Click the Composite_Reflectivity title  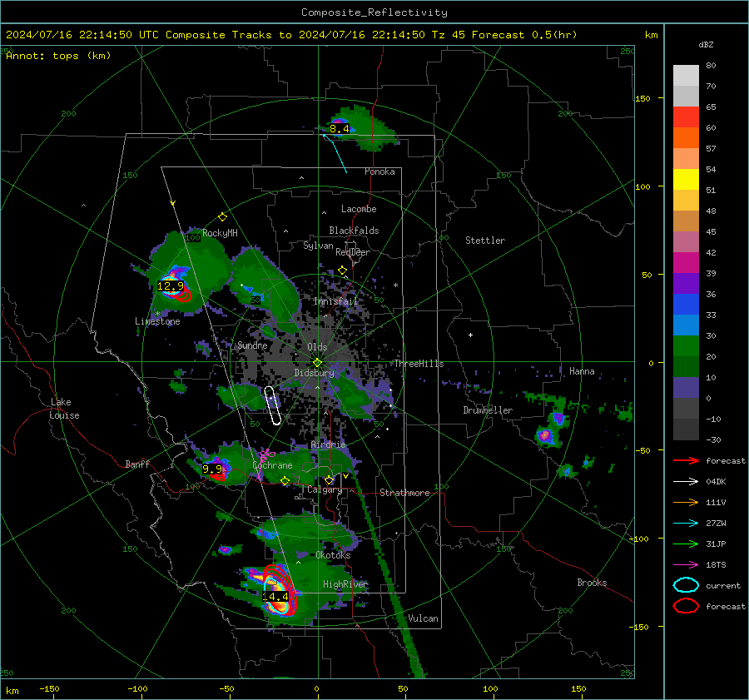pos(374,12)
